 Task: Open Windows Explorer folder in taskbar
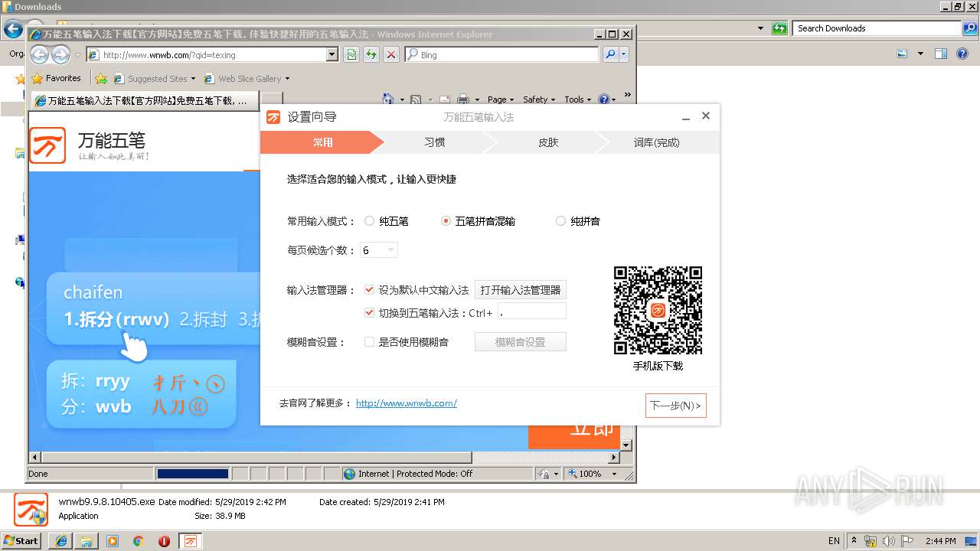[x=87, y=541]
